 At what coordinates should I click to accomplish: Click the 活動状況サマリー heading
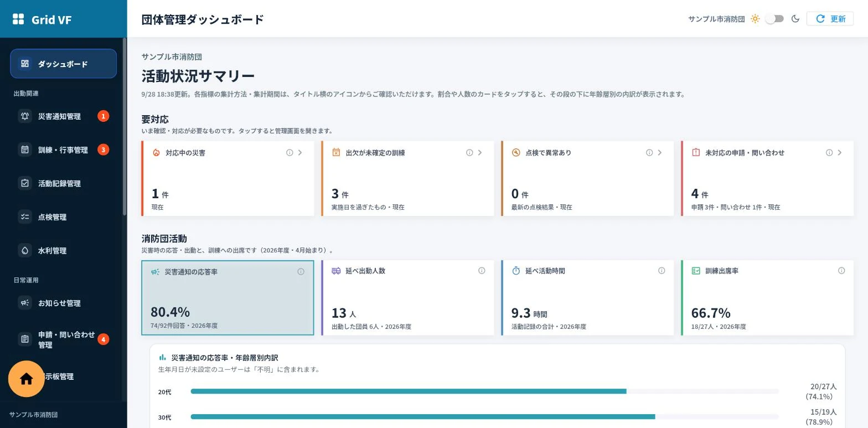tap(198, 76)
